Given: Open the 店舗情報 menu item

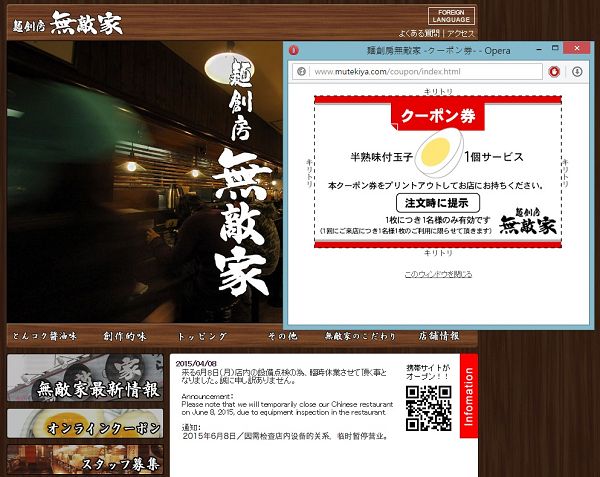Looking at the screenshot, I should click(x=439, y=336).
